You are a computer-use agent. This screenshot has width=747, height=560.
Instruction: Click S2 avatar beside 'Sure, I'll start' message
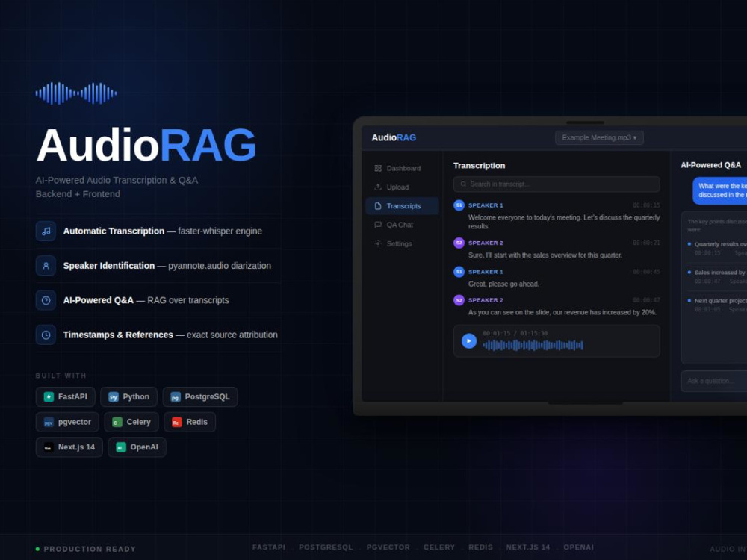[459, 243]
